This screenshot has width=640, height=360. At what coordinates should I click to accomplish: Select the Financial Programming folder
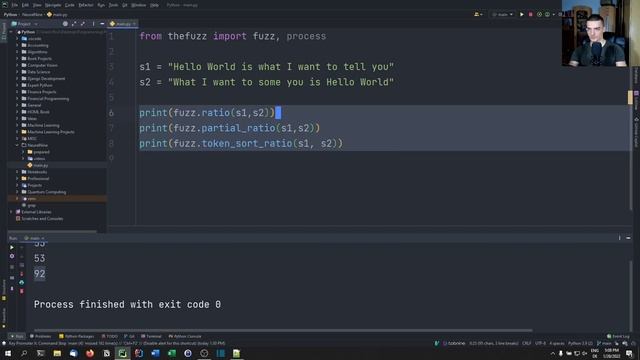tap(45, 99)
